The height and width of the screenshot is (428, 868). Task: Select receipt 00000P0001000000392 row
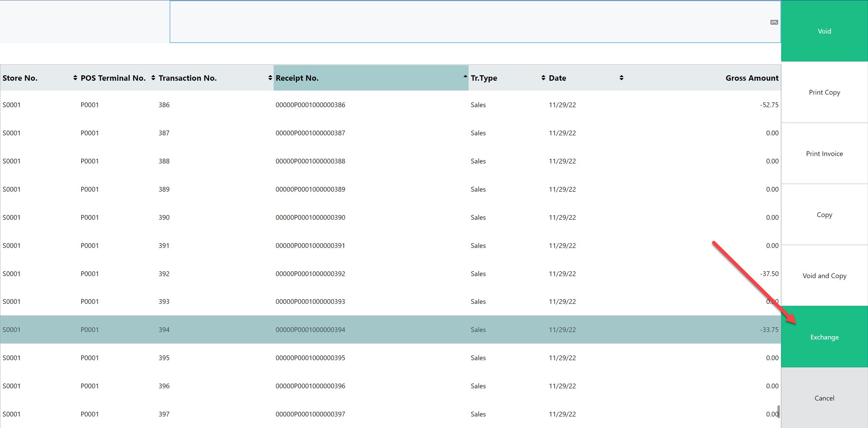310,274
